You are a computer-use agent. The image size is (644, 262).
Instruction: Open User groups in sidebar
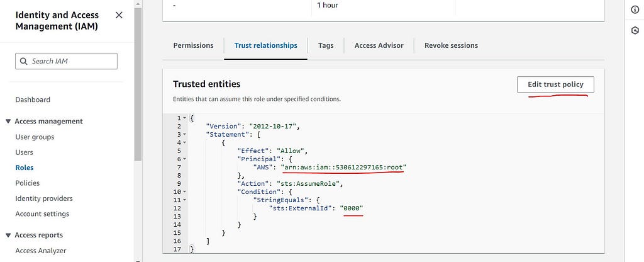35,137
